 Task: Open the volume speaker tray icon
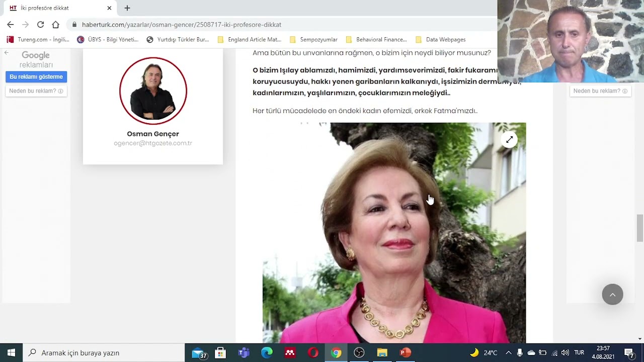click(565, 353)
